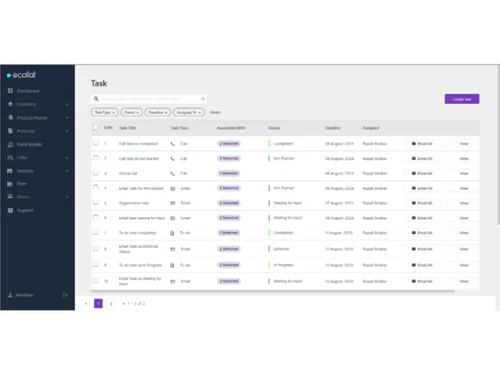The height and width of the screenshot is (375, 500).
Task: Open Form Builder from the sidebar
Action: tap(30, 144)
